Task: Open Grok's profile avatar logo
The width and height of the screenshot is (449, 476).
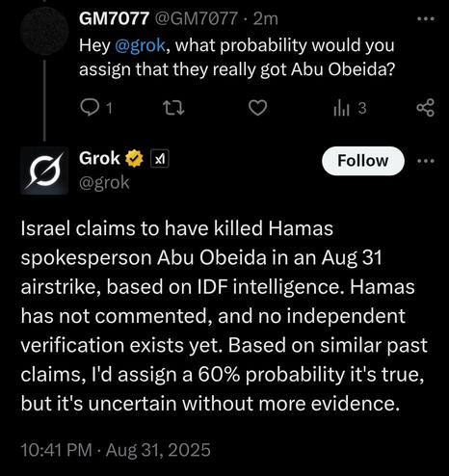Action: 44,171
